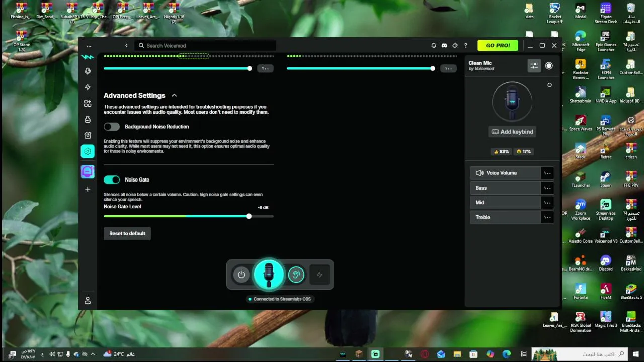Click the coupon tag icon in title bar
This screenshot has width=644, height=362.
(455, 46)
